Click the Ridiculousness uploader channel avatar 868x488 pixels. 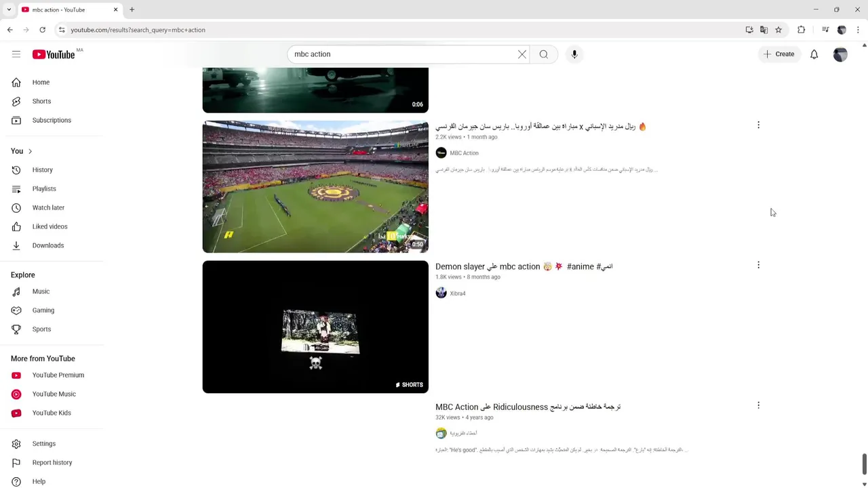coord(441,433)
